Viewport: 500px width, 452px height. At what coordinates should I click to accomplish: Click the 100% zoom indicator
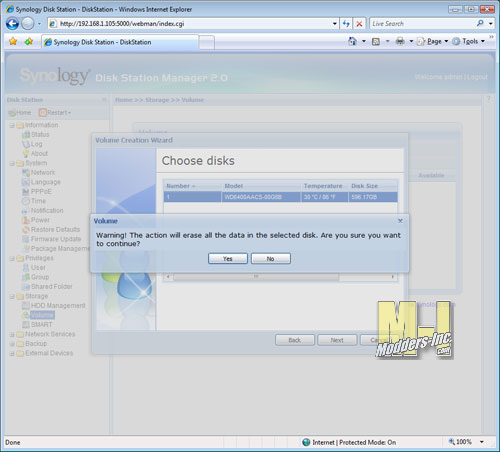(x=460, y=442)
